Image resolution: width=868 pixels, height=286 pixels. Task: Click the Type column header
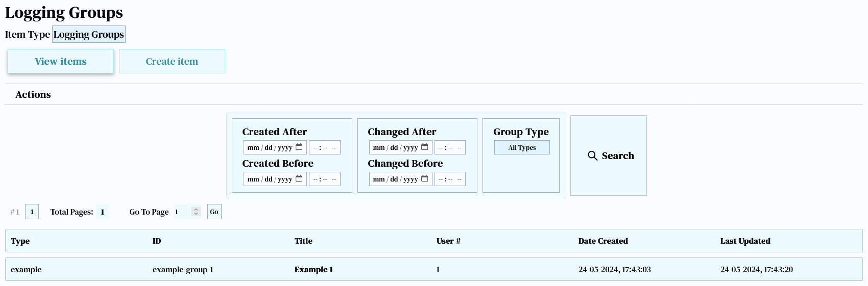pyautogui.click(x=20, y=241)
